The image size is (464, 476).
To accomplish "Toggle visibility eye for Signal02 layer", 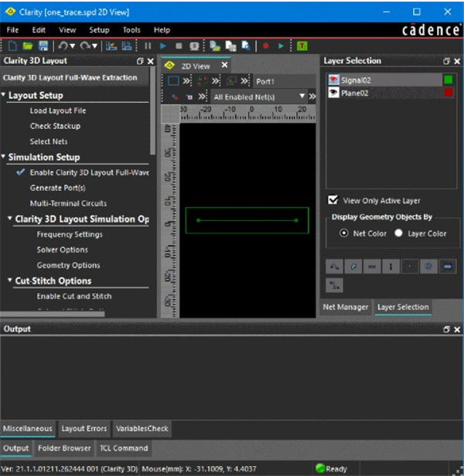I will (333, 80).
